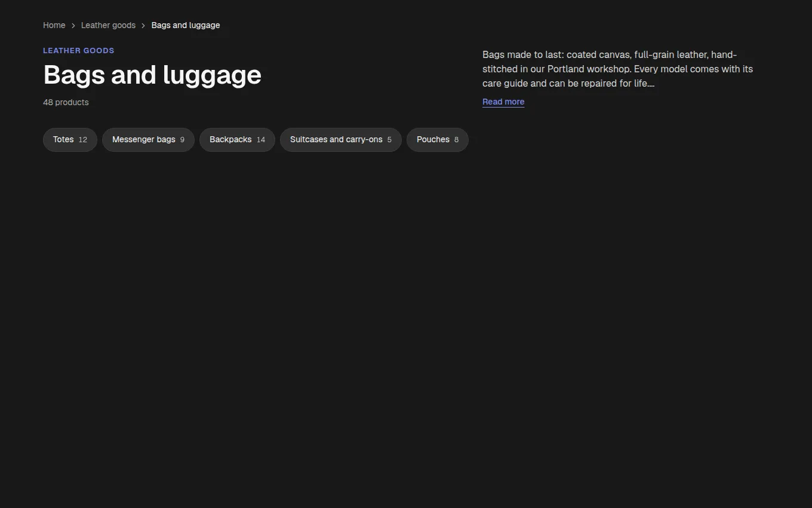Click the LEATHER GOODS eyebrow label

(x=79, y=51)
